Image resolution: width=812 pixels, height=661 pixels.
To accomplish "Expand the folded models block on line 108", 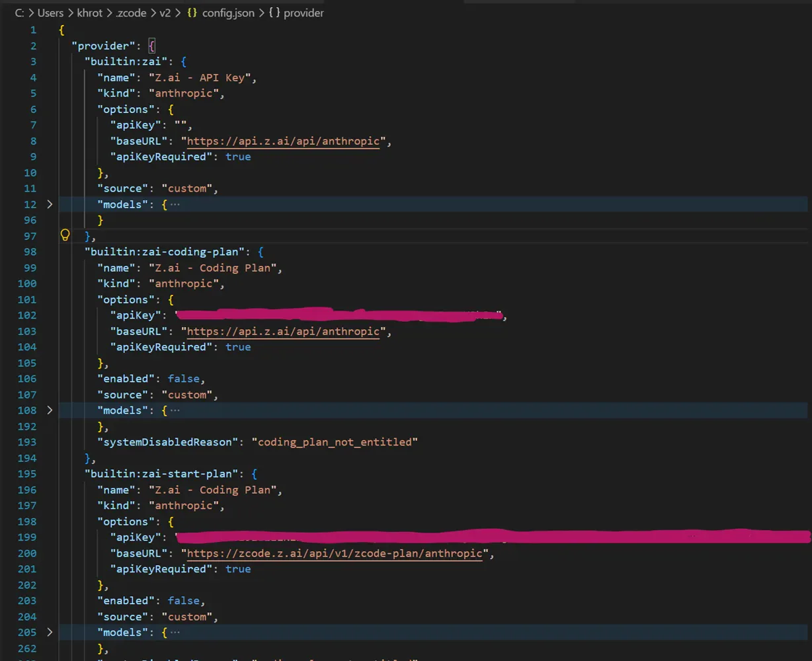I will (50, 410).
